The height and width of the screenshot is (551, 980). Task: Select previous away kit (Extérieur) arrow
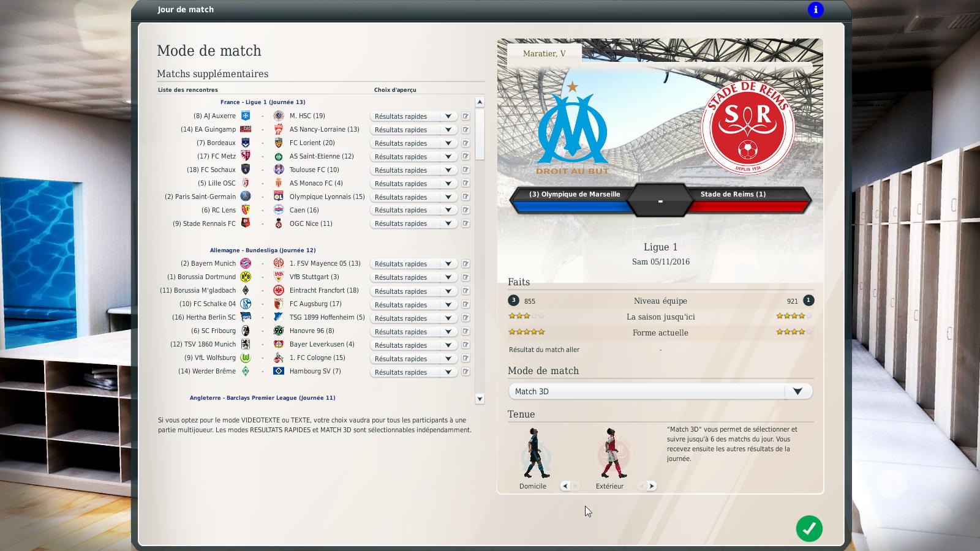pyautogui.click(x=641, y=485)
